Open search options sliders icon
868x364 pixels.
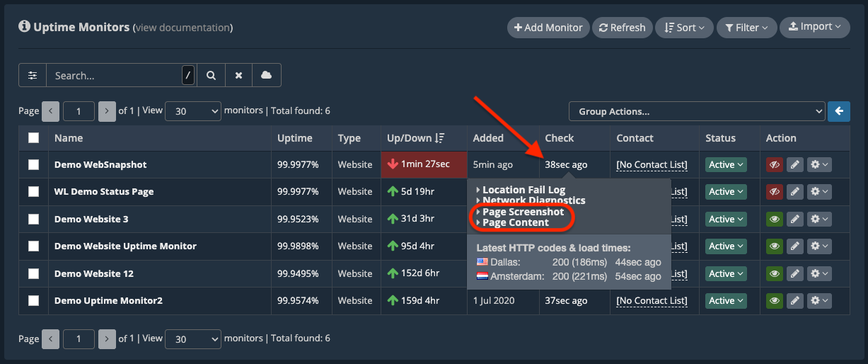[33, 75]
